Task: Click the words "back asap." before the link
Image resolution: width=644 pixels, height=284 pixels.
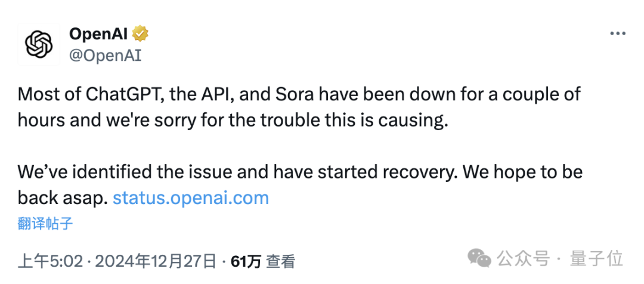Action: click(x=63, y=198)
